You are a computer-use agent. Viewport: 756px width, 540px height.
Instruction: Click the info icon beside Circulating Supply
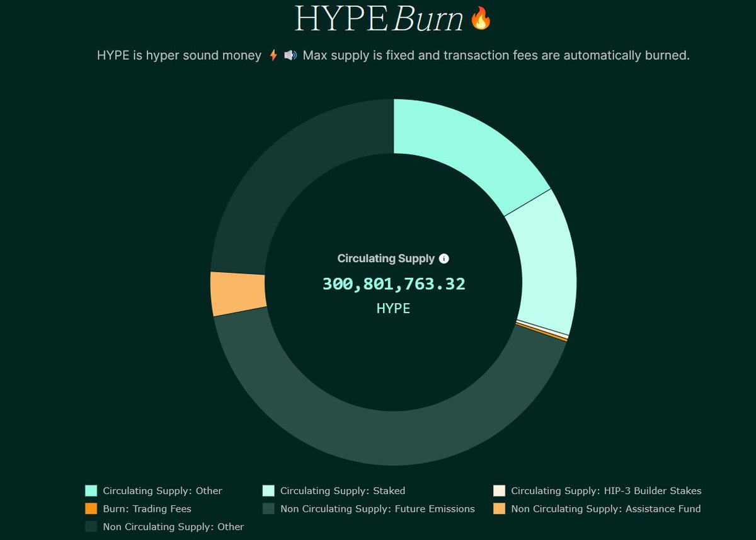coord(444,258)
